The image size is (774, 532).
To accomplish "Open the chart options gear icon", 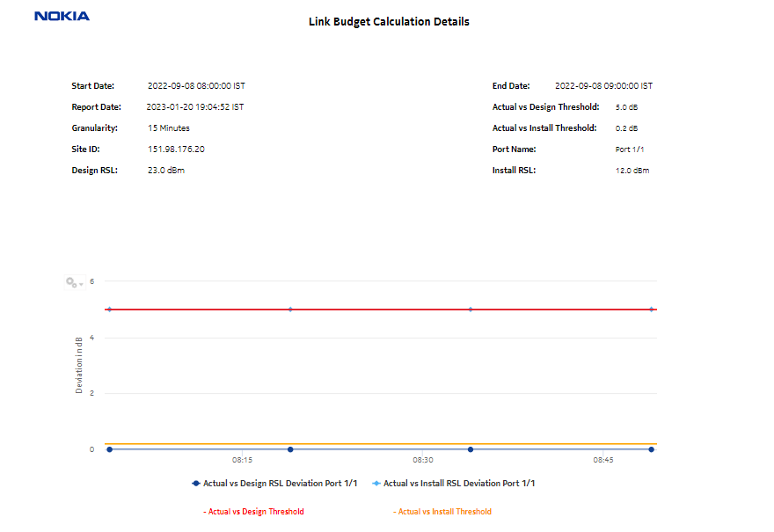I will [69, 281].
